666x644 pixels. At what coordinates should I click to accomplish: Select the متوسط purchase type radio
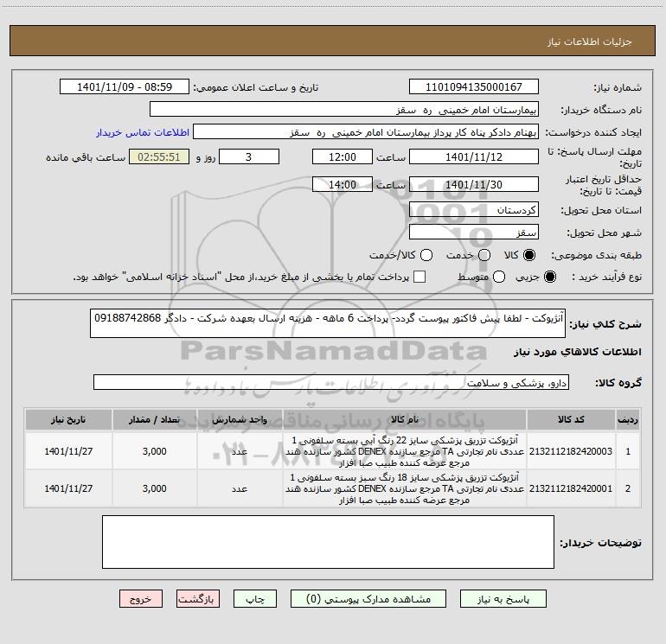tap(499, 277)
